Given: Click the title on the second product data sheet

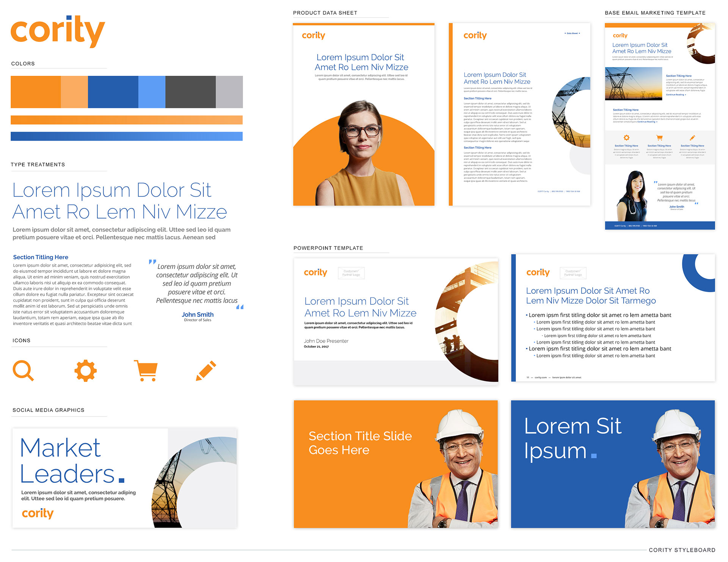Looking at the screenshot, I should point(497,78).
